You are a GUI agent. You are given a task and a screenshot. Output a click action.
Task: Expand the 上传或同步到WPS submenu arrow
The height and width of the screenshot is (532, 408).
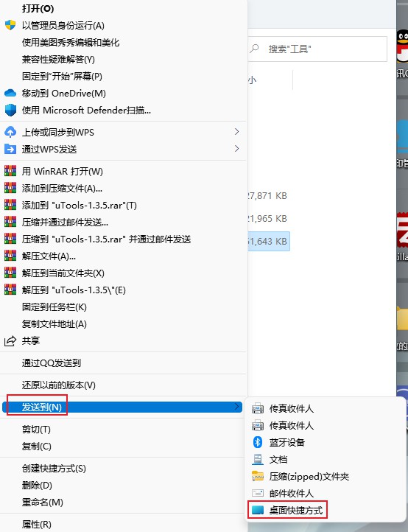[x=236, y=132]
